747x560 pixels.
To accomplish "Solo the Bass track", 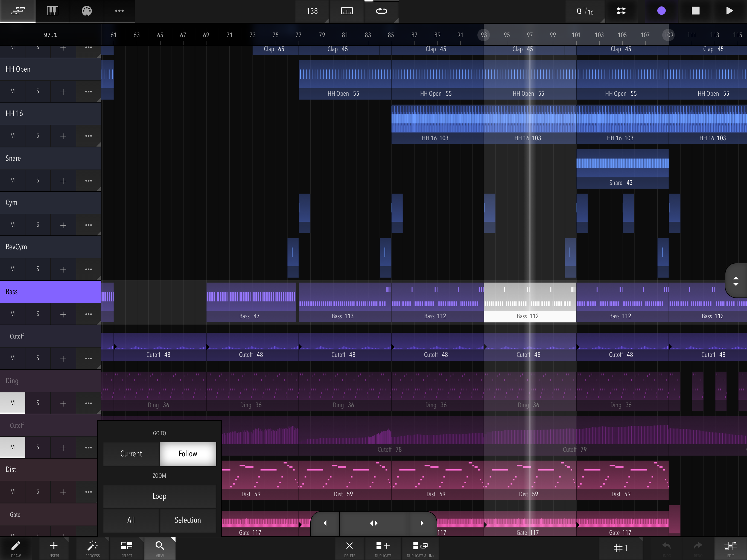I will [x=37, y=314].
